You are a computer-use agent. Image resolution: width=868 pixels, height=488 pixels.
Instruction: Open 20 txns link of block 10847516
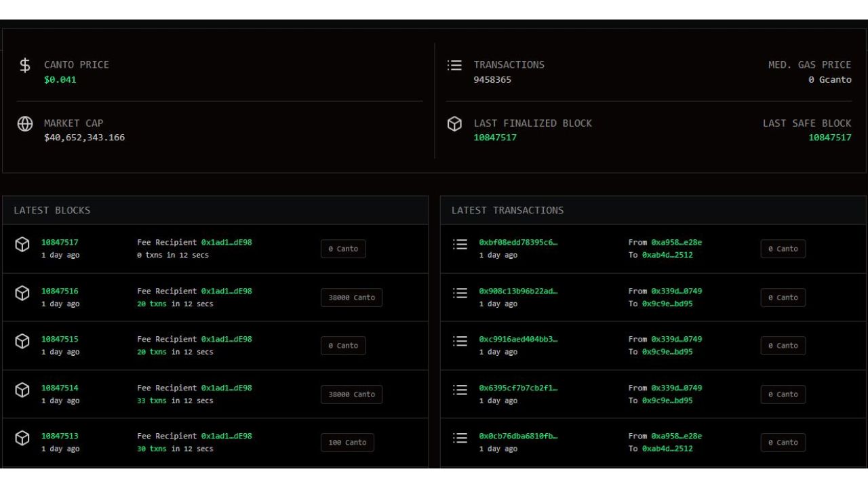[151, 304]
